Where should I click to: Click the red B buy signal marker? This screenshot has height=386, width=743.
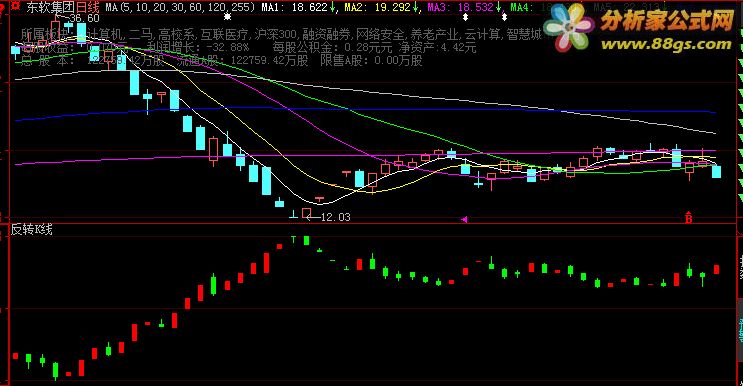(x=689, y=218)
